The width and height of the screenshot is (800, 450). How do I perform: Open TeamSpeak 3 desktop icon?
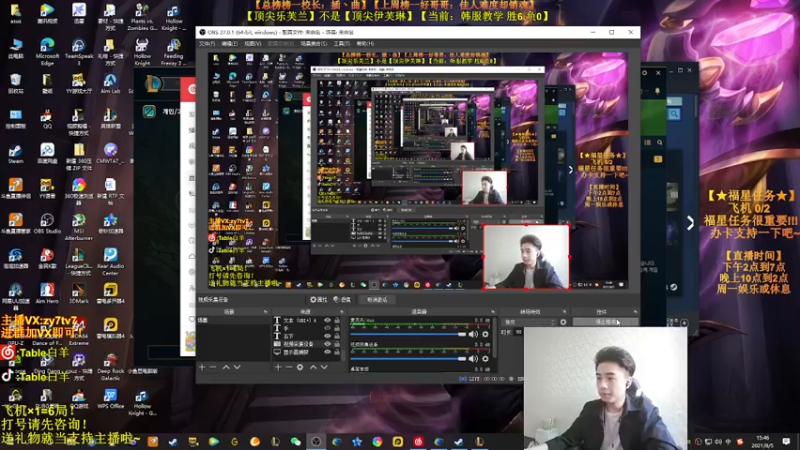(x=79, y=52)
